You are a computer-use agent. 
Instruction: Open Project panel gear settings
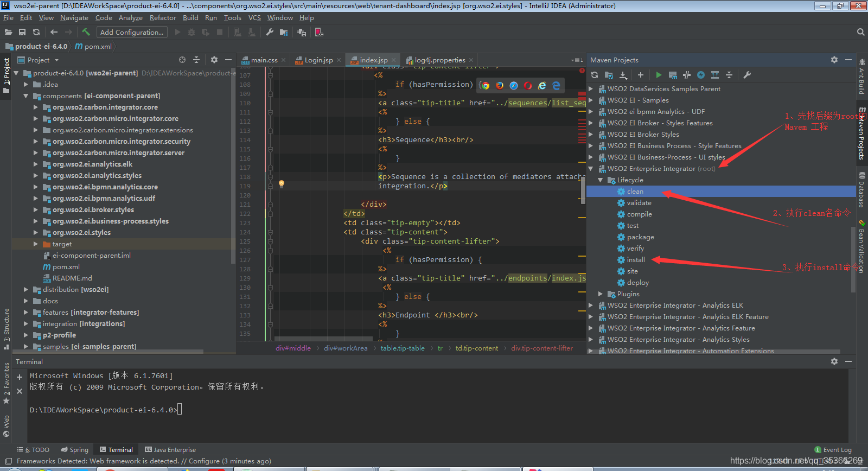[x=214, y=60]
